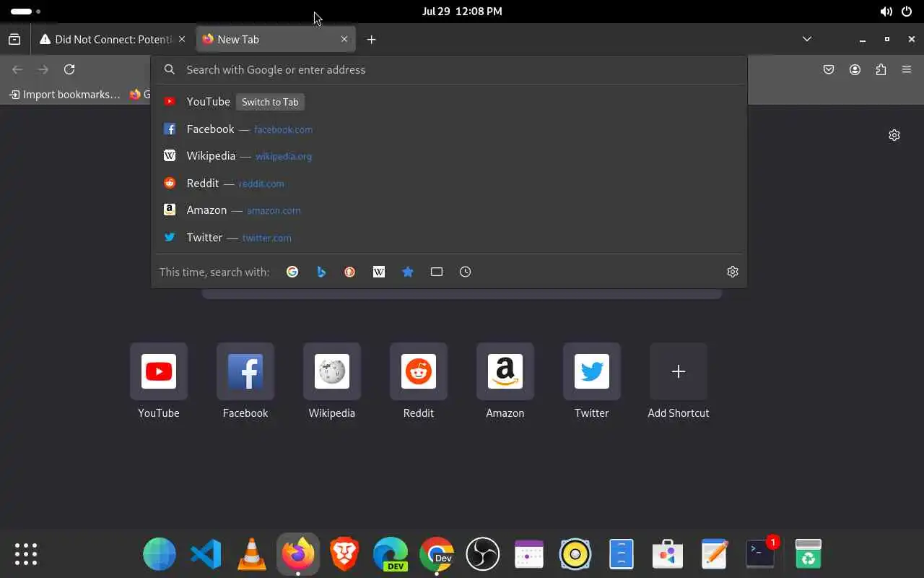This screenshot has height=578, width=924.
Task: Personalize new tab with gear icon
Action: click(894, 135)
